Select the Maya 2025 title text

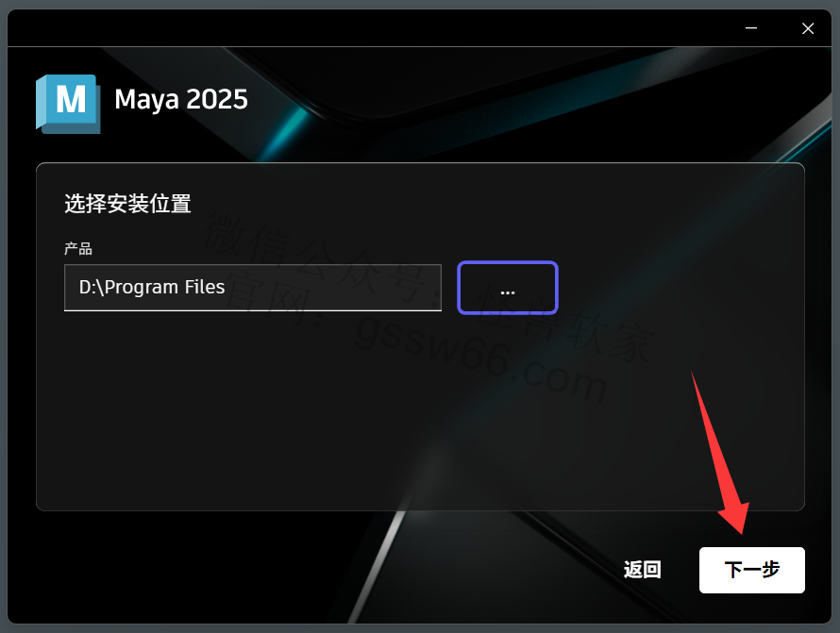coord(181,100)
